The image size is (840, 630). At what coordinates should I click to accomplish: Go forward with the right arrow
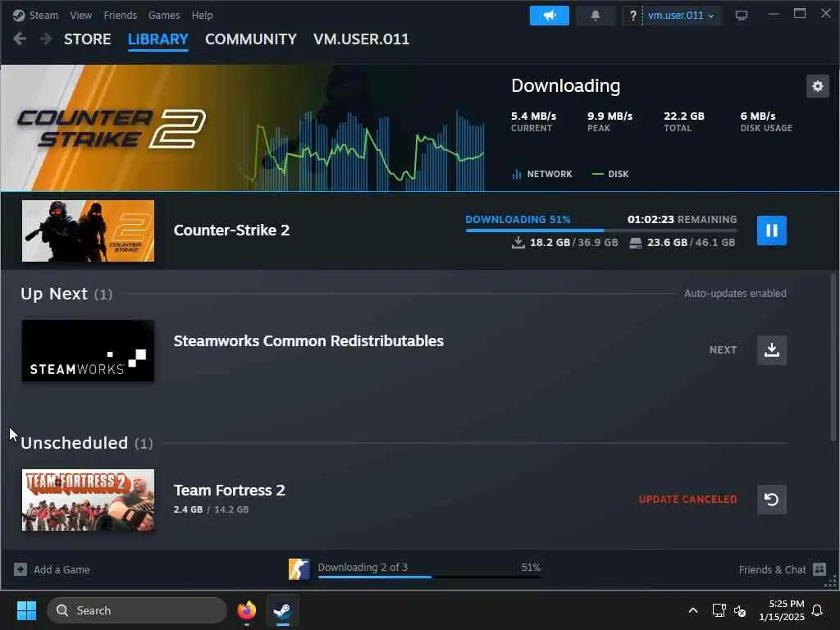click(x=46, y=39)
